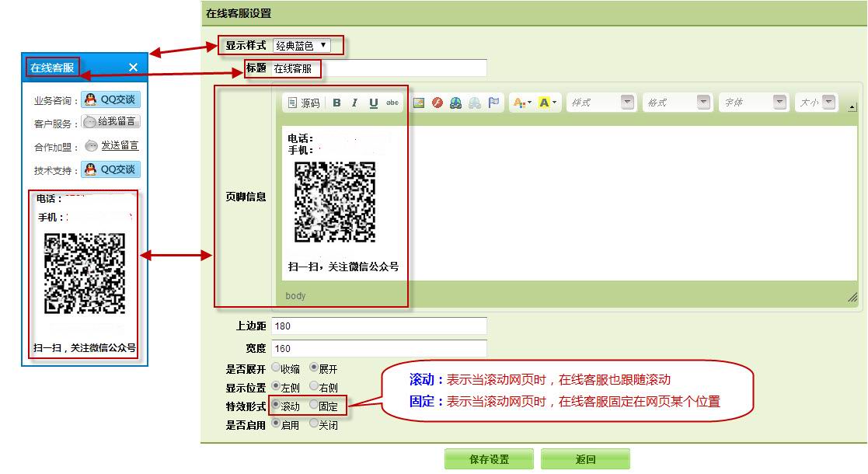Insert Flash object into editor
The image size is (868, 474).
tap(437, 103)
